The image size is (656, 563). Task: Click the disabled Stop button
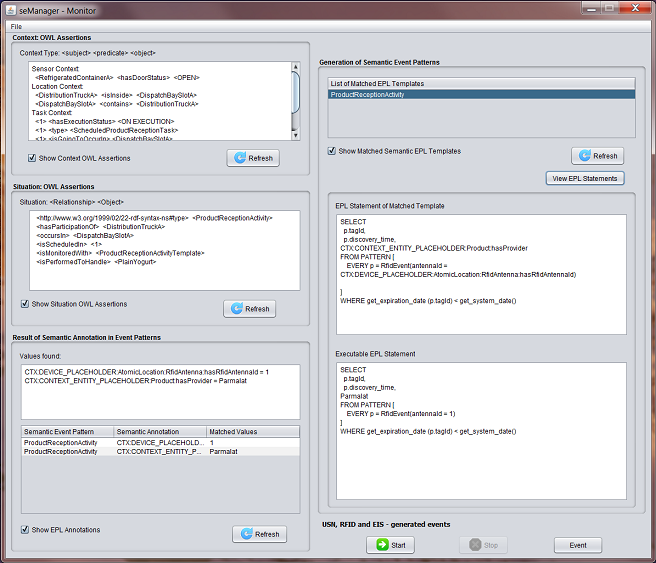[x=483, y=545]
